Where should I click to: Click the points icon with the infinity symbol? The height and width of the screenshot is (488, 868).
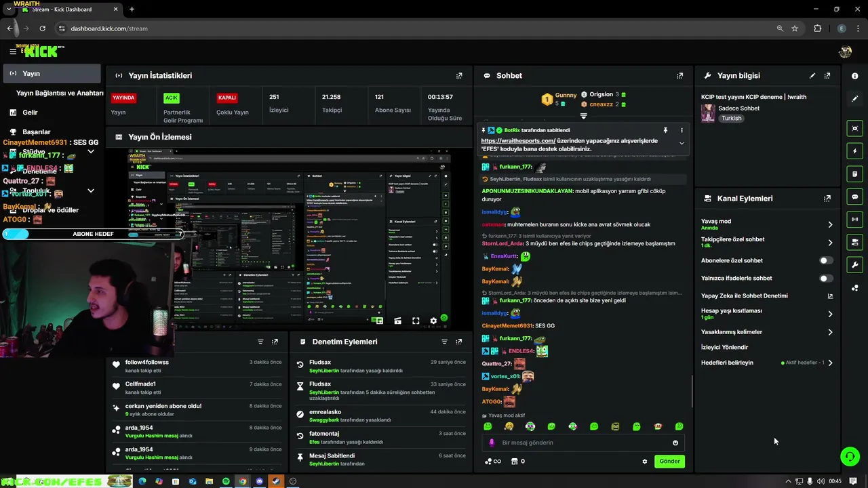pos(492,462)
